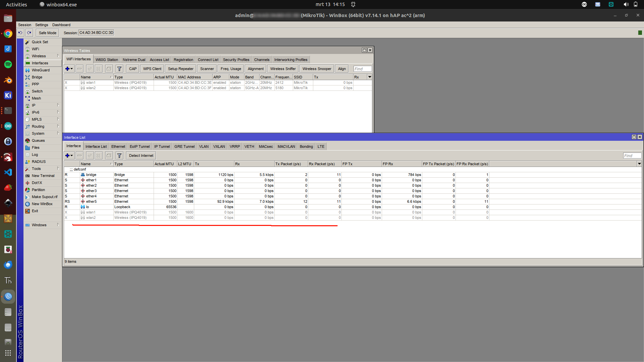Select ether5 row in Interface List
The height and width of the screenshot is (362, 644).
coord(277,201)
